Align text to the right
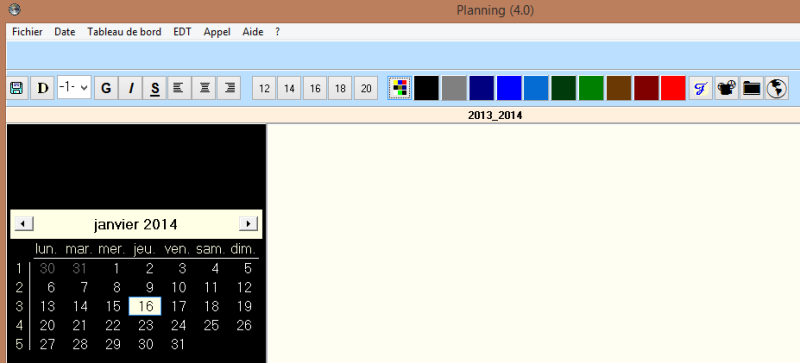The image size is (800, 363). tap(229, 88)
